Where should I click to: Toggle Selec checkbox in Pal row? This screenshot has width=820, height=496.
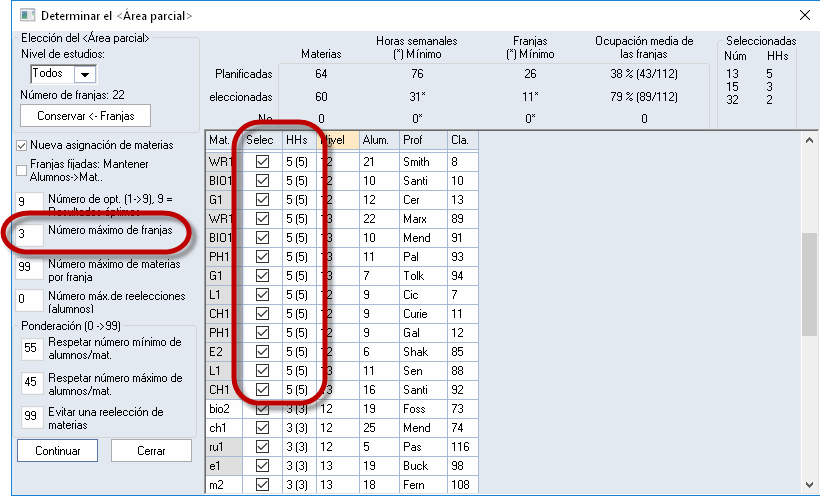pos(262,257)
